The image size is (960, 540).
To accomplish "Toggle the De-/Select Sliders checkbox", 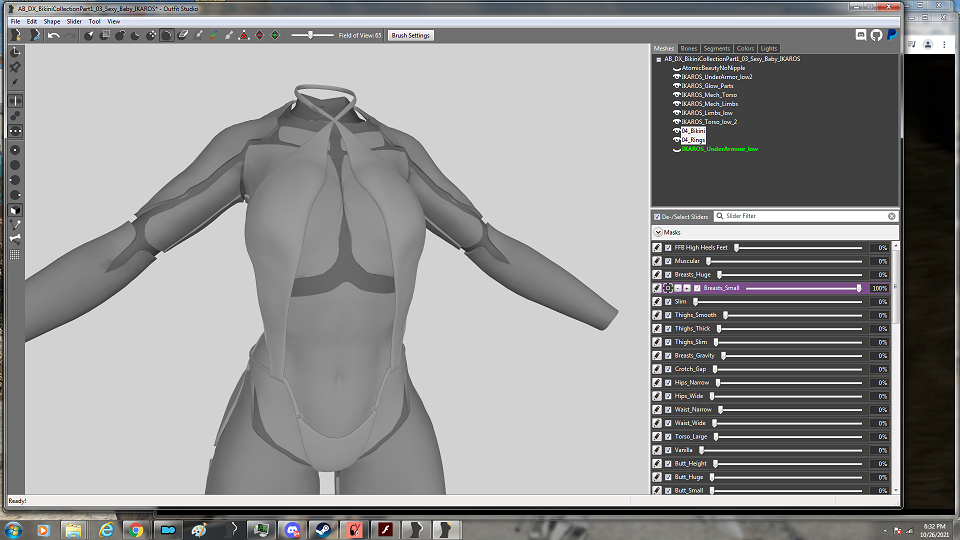I will pos(657,217).
